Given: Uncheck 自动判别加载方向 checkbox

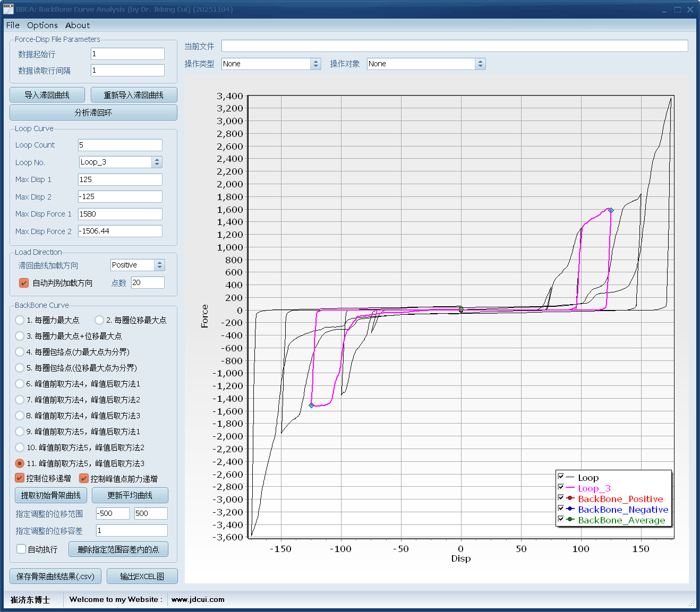Looking at the screenshot, I should click(24, 283).
